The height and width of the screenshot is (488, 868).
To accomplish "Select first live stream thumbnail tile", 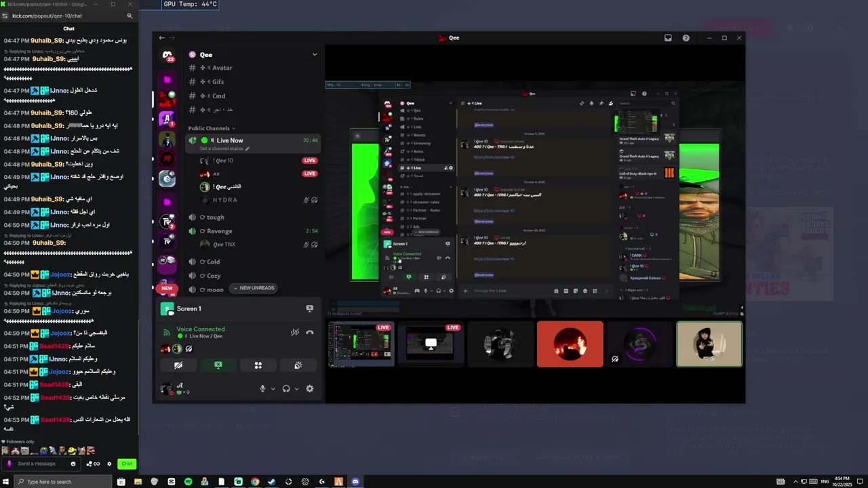I will (361, 344).
